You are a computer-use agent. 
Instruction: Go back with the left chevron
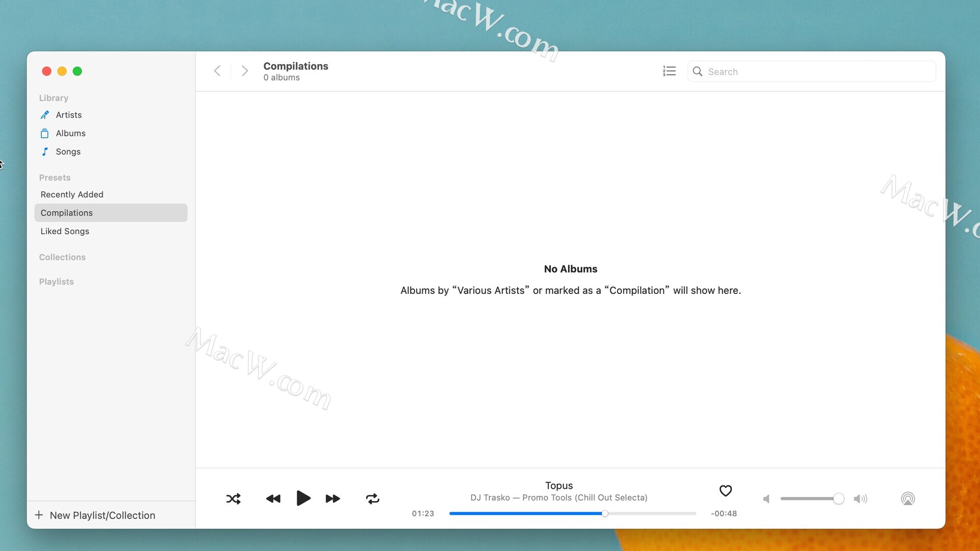pyautogui.click(x=217, y=71)
